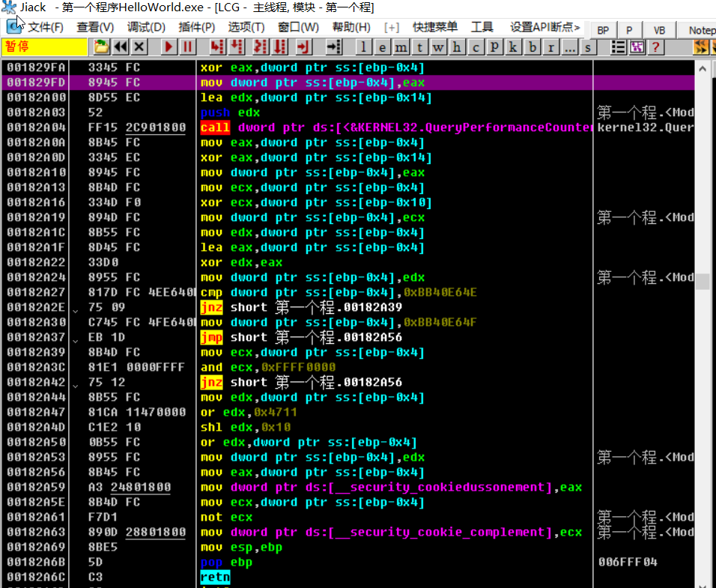Open Memory map with 'm' button
Image resolution: width=716 pixels, height=588 pixels.
(401, 47)
